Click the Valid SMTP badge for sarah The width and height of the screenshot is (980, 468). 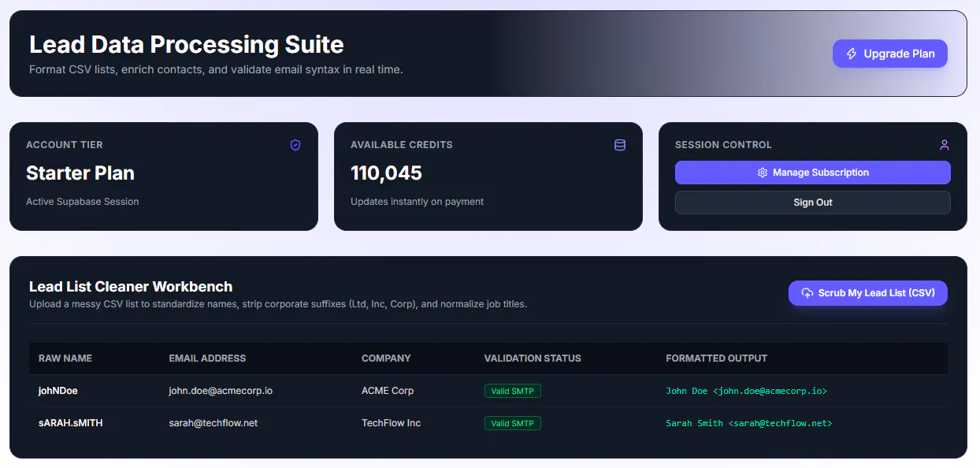[x=512, y=423]
